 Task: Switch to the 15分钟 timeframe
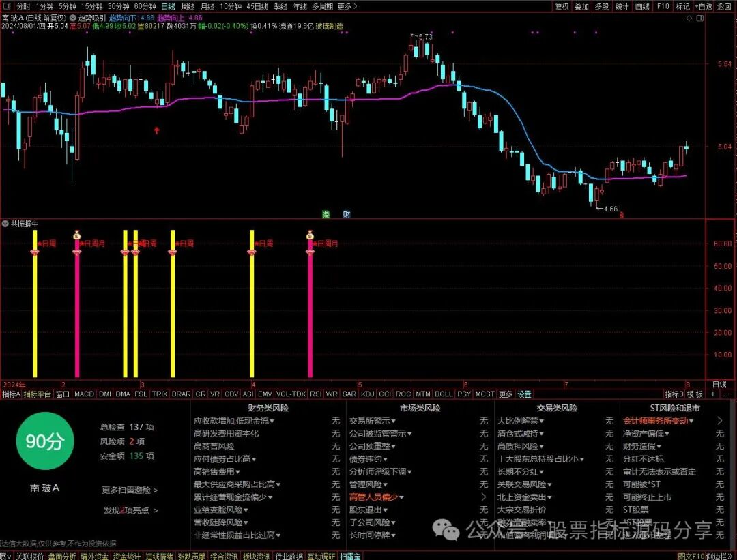91,6
